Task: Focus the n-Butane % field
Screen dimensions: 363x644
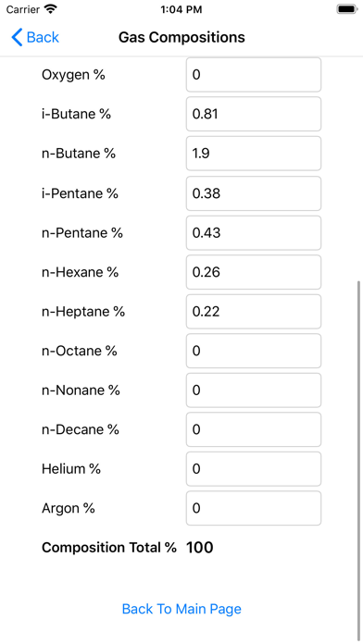Action: pyautogui.click(x=254, y=154)
